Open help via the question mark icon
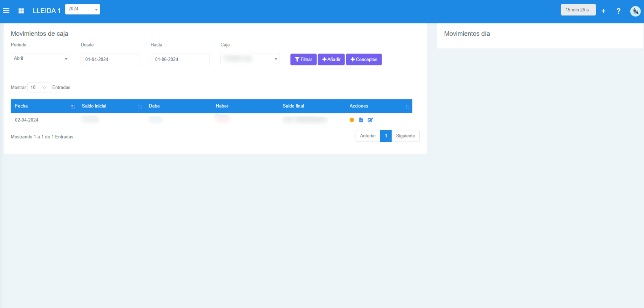 click(618, 11)
